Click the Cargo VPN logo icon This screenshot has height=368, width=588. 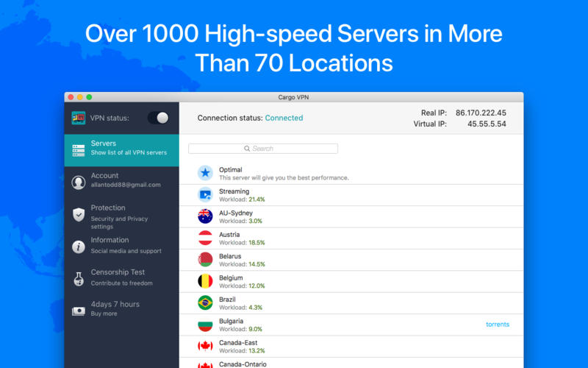(79, 118)
